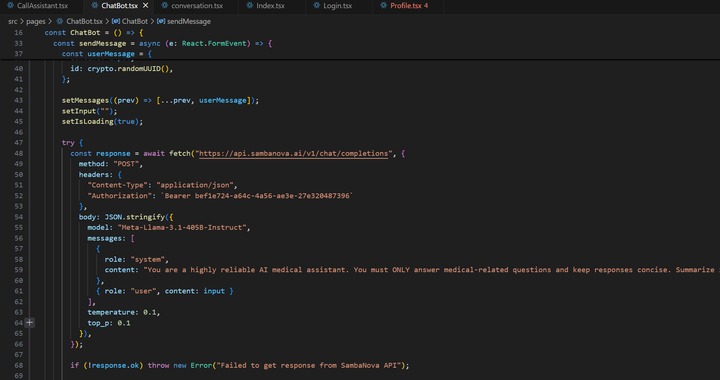720x380 pixels.
Task: Follow the api.sambanova.ai completions URL link
Action: pyautogui.click(x=294, y=153)
